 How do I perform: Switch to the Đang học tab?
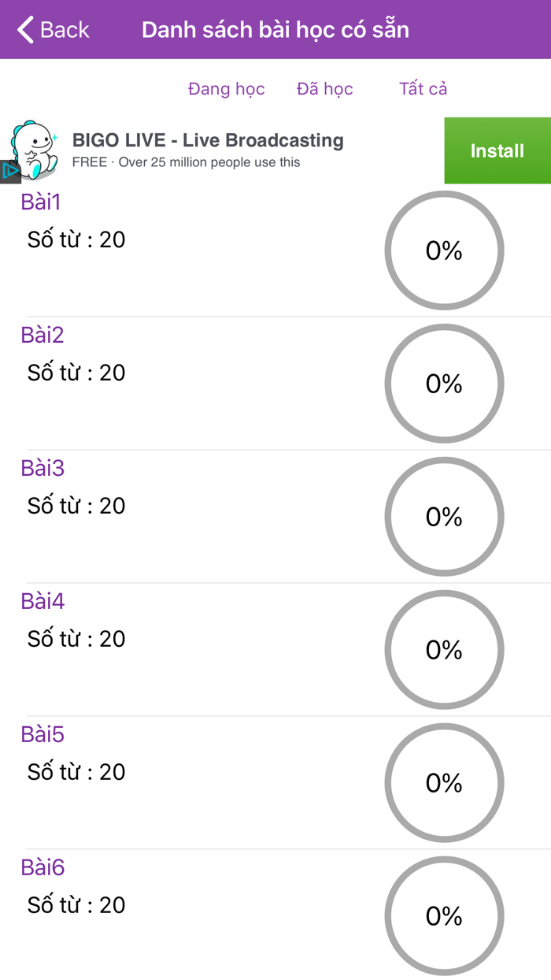tap(226, 89)
